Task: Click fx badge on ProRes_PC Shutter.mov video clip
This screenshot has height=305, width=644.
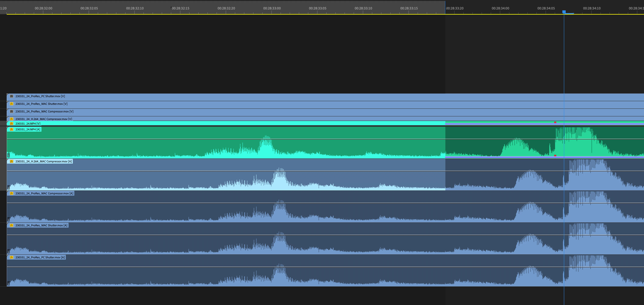Action: (12, 96)
